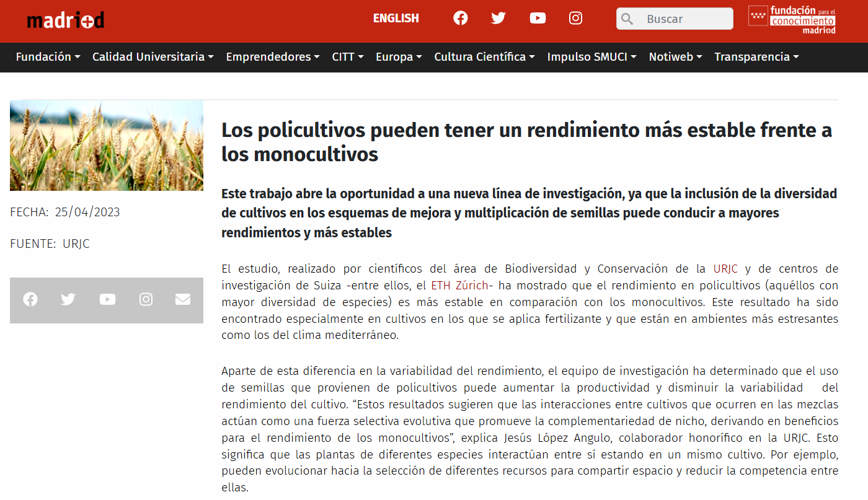This screenshot has width=868, height=500.
Task: Click the date 25/04/2023
Action: click(87, 213)
